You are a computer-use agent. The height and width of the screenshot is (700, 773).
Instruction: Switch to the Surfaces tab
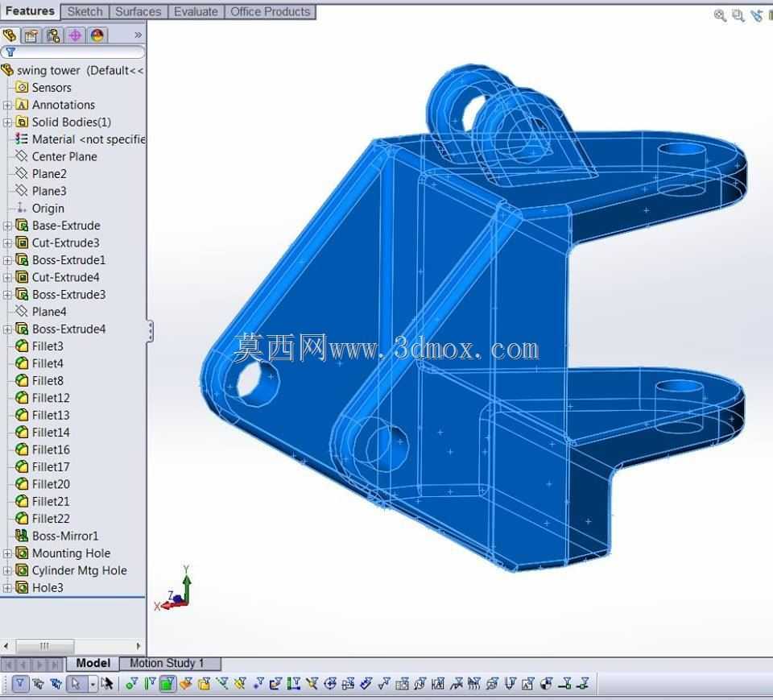pos(138,11)
